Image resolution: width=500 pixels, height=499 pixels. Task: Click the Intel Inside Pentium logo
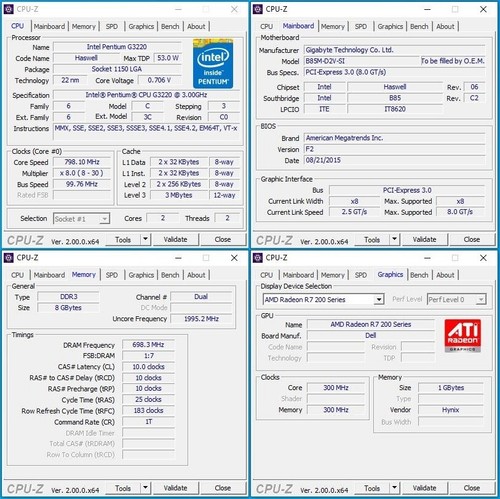click(x=213, y=63)
